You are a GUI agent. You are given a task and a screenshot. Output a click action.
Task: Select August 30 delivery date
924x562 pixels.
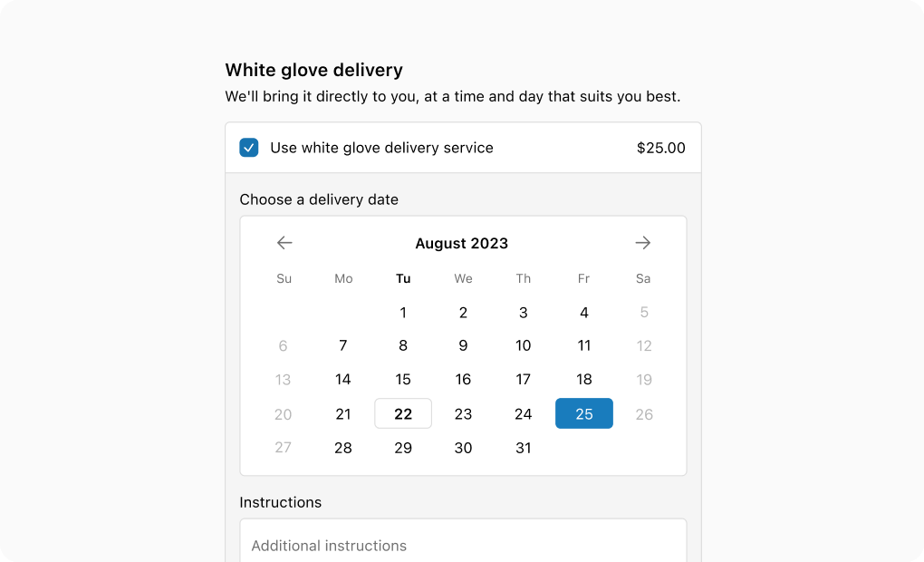pos(463,448)
